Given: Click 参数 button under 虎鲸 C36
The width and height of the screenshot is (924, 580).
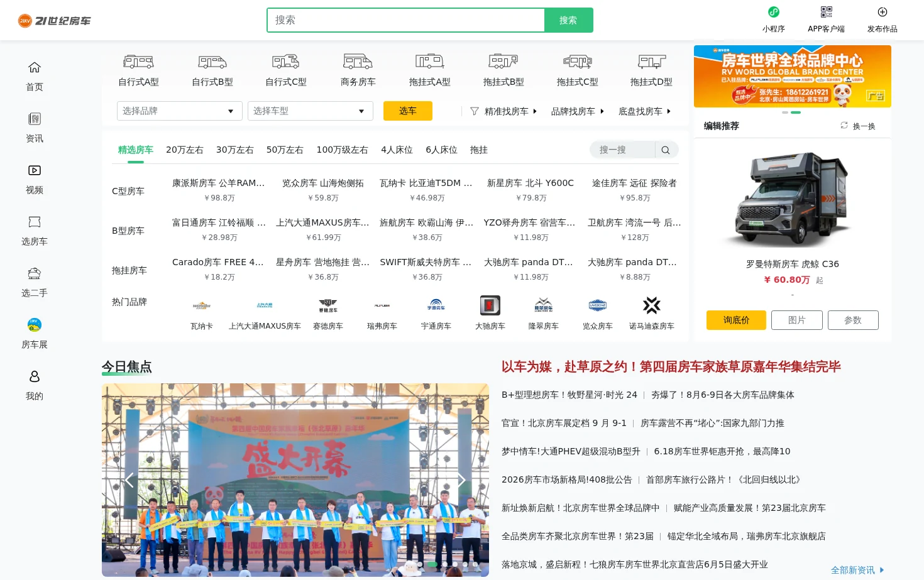Looking at the screenshot, I should point(853,320).
